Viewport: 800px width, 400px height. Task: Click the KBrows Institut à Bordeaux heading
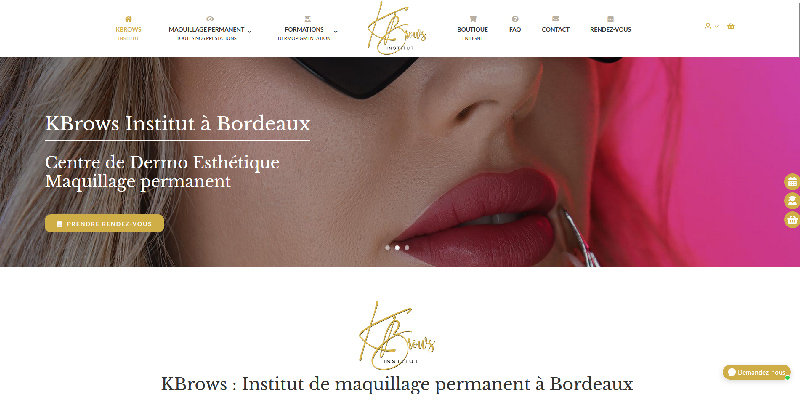point(178,123)
